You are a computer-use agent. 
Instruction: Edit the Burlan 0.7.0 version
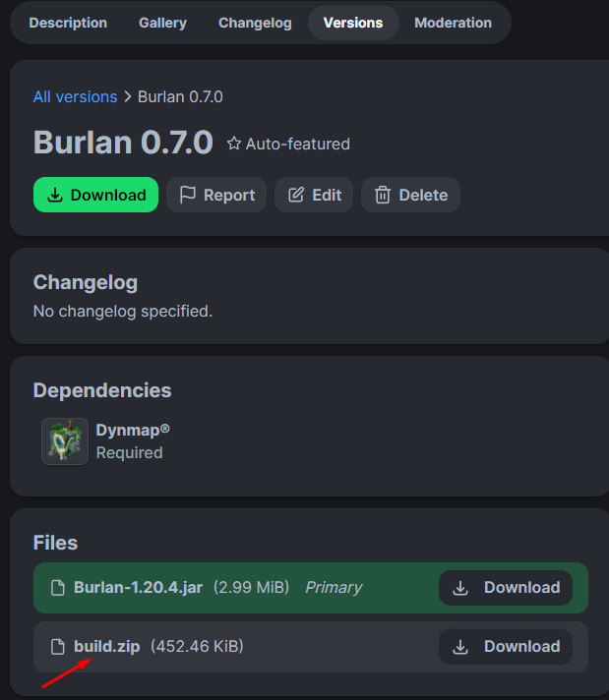314,195
